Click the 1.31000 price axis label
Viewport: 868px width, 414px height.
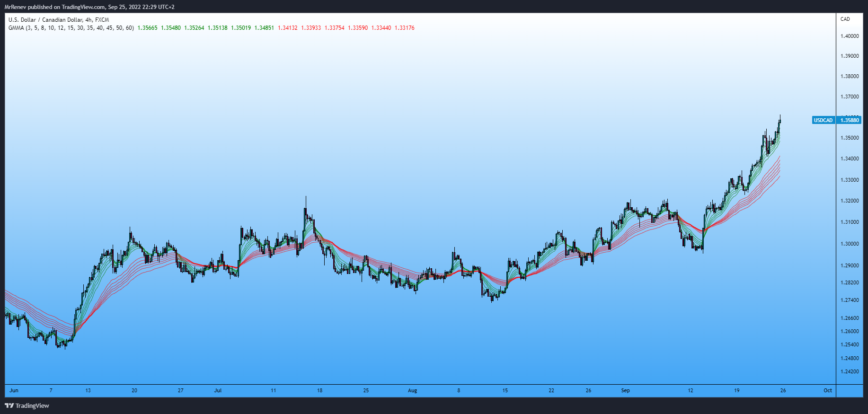850,222
